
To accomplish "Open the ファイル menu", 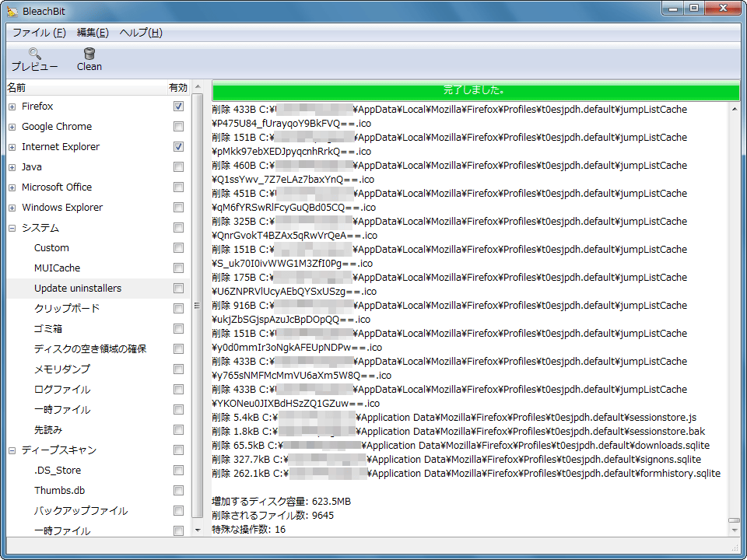I will [x=39, y=33].
